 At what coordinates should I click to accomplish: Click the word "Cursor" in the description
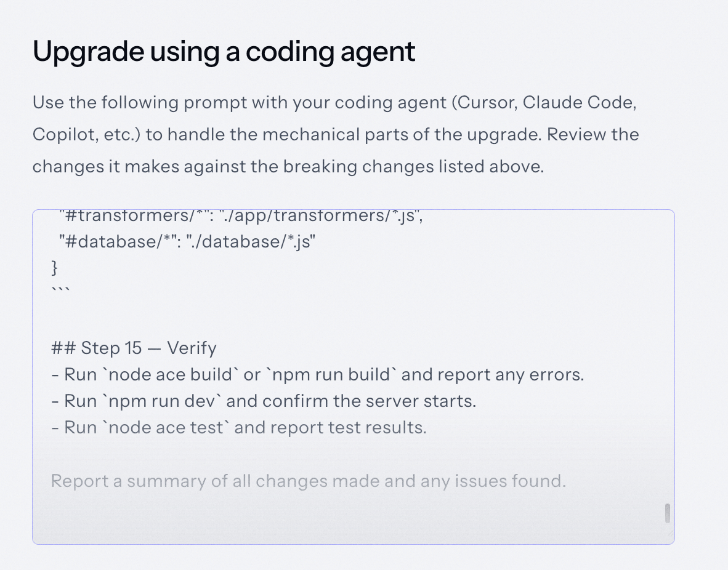click(485, 102)
